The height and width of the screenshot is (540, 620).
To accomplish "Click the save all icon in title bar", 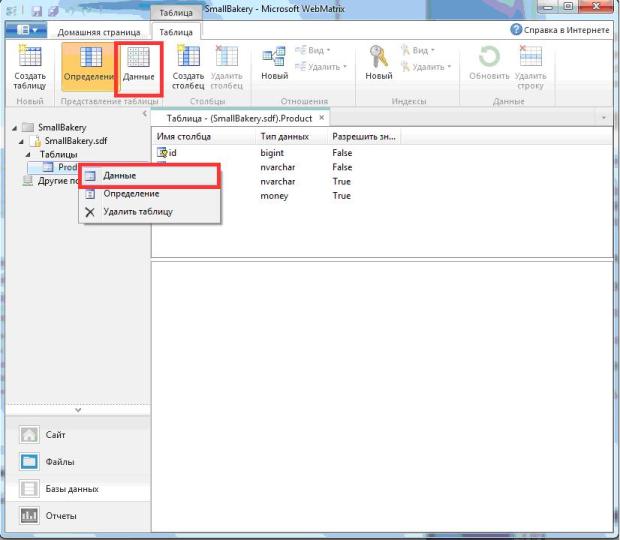I will (53, 10).
